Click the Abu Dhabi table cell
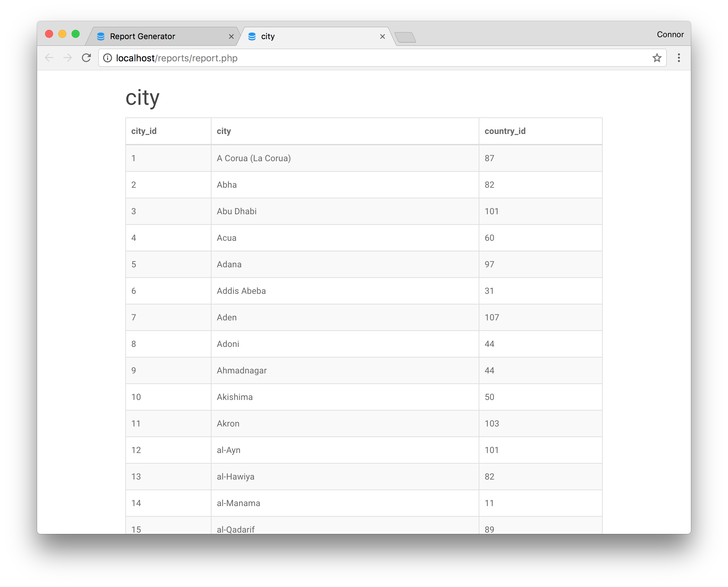The width and height of the screenshot is (728, 587). point(237,211)
